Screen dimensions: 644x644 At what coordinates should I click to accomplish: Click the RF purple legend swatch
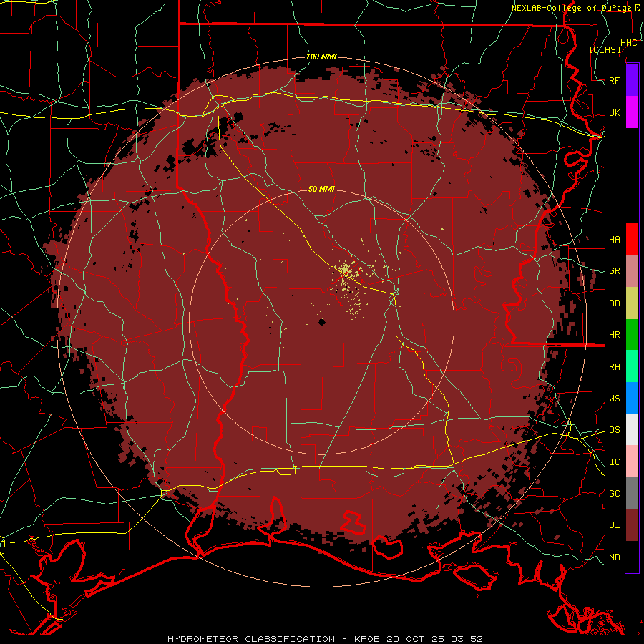pyautogui.click(x=632, y=80)
